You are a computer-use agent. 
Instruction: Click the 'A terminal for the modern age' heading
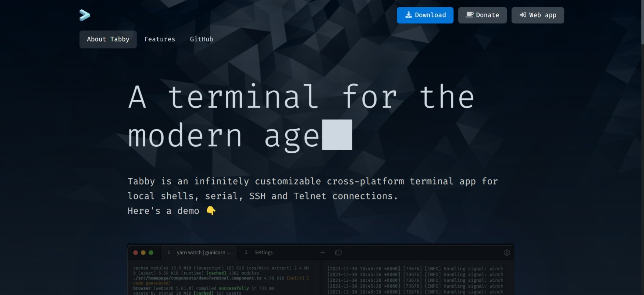(x=301, y=116)
